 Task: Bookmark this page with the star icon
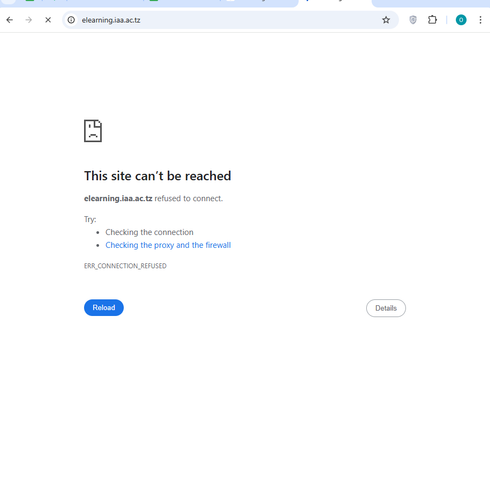click(x=386, y=20)
